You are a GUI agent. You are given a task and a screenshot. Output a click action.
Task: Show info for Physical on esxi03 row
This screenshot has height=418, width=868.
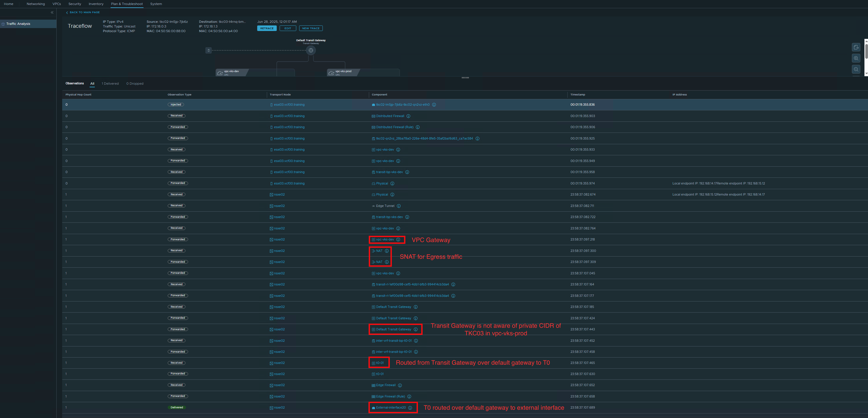pyautogui.click(x=392, y=183)
